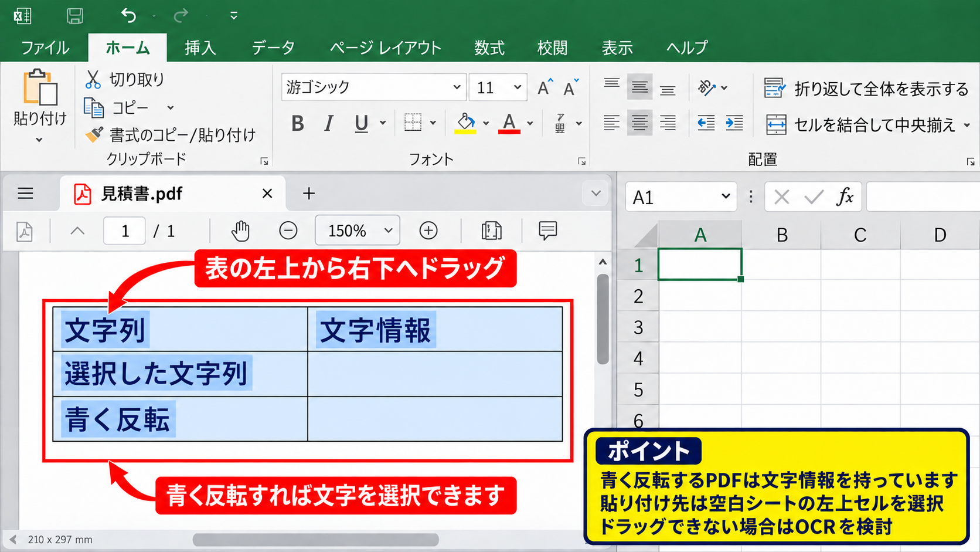
Task: Open the ファイル tab
Action: [x=45, y=48]
